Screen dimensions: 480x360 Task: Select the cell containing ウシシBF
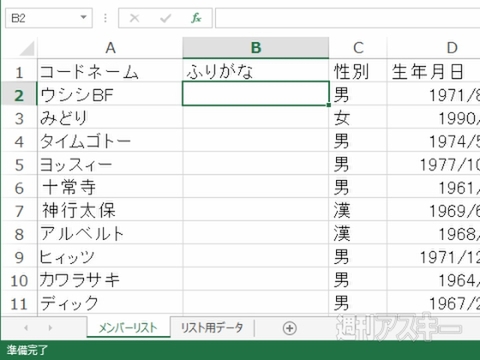tap(110, 95)
